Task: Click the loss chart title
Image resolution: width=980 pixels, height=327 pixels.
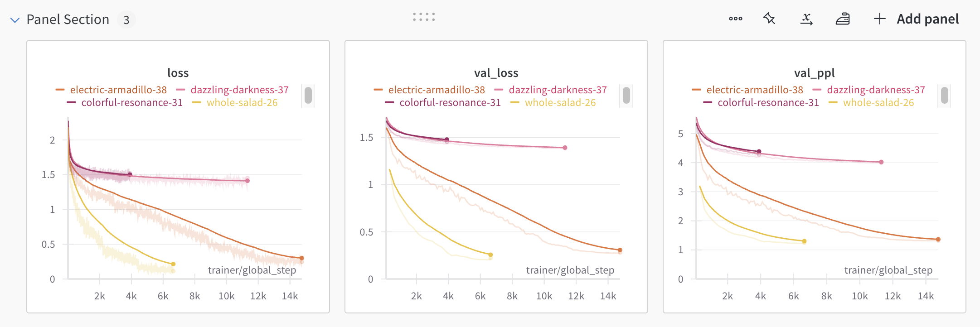Action: pyautogui.click(x=178, y=73)
